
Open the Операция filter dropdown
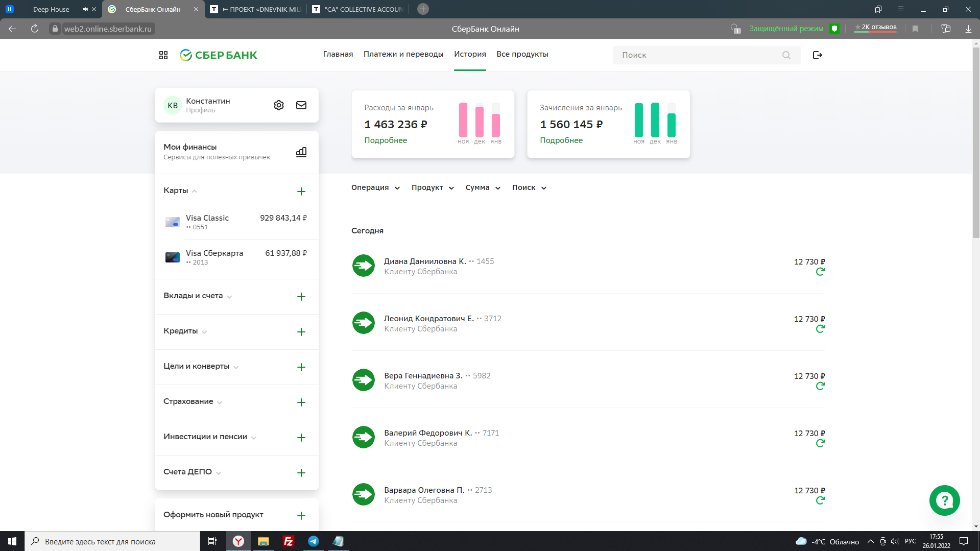point(375,188)
